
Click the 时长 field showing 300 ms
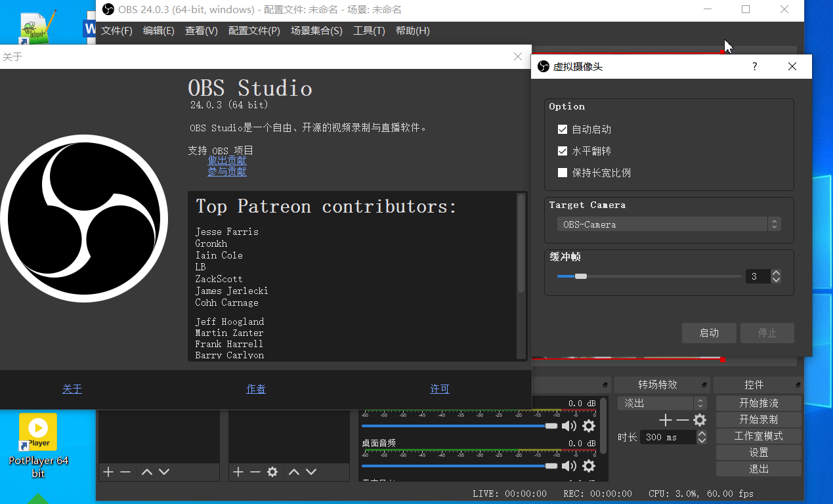pyautogui.click(x=669, y=437)
